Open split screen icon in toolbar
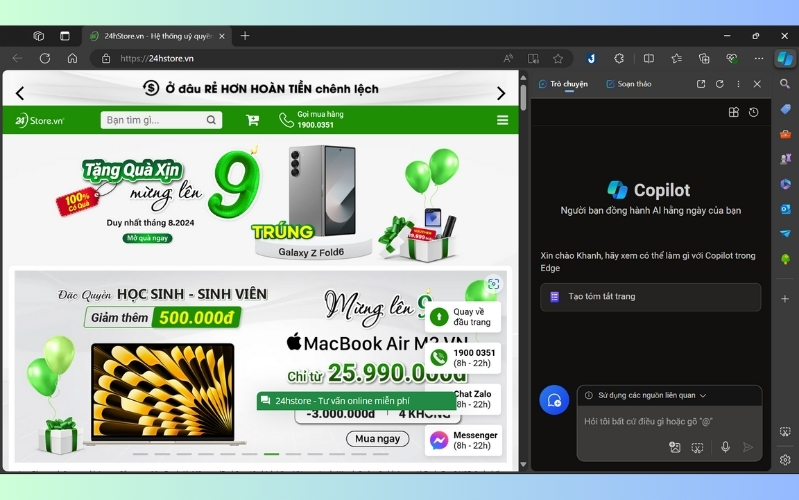Screen dimensions: 799x500 [x=649, y=59]
